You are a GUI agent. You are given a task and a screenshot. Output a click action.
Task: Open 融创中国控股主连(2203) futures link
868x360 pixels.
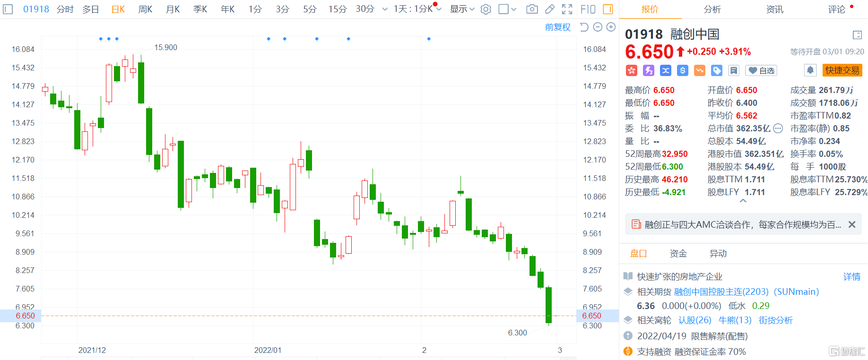(746, 291)
